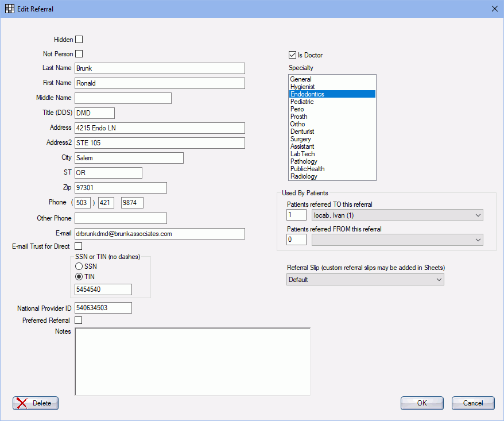Screen dimensions: 504x421
Task: Enable E-mail Trust for Direct
Action: (78, 246)
